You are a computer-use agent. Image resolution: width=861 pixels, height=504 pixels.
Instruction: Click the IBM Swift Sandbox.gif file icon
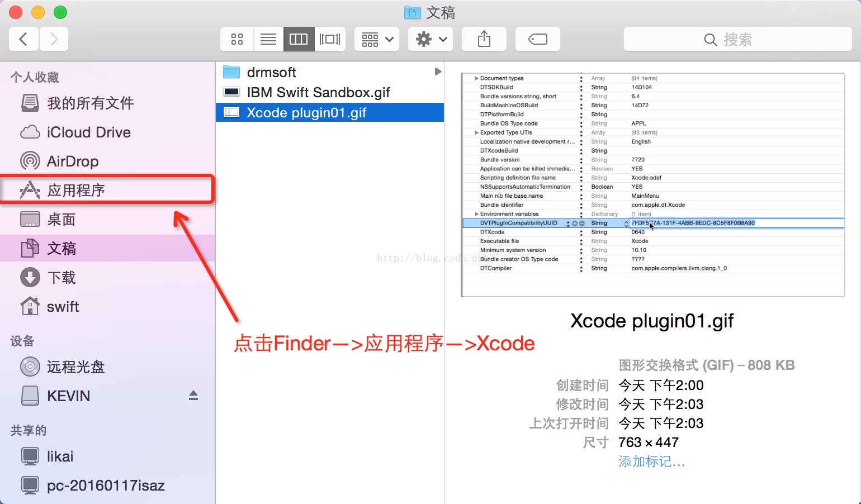[x=231, y=92]
